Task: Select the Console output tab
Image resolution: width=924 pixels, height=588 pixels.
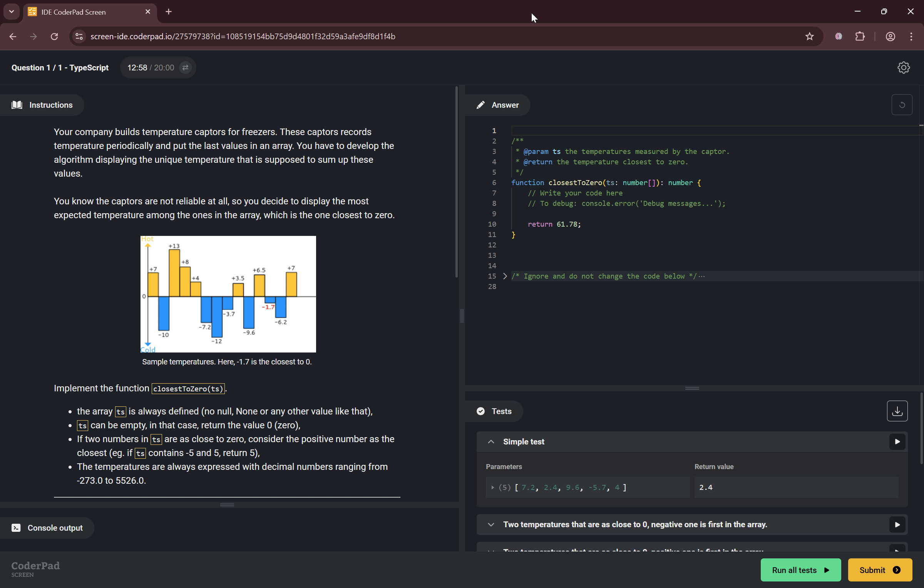Action: 47,528
